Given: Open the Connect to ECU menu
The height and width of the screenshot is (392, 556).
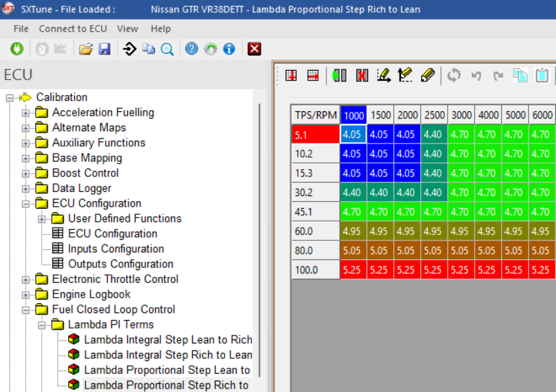Looking at the screenshot, I should 73,29.
